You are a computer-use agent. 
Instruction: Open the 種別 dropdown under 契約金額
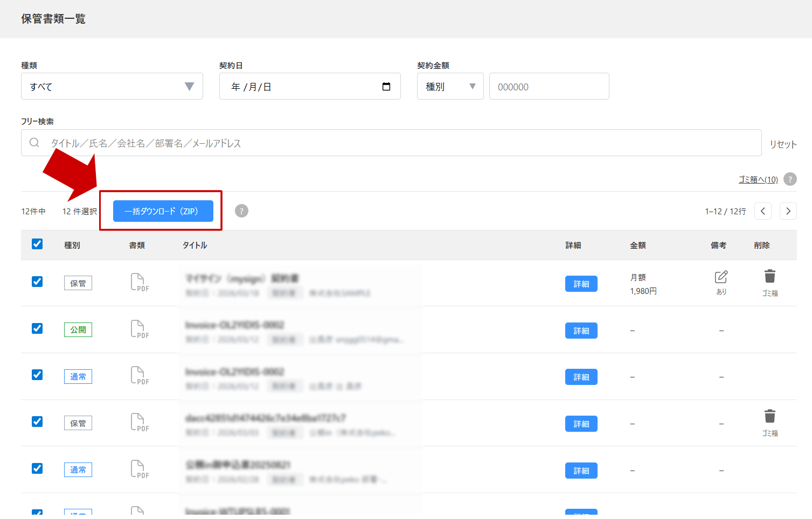(450, 86)
